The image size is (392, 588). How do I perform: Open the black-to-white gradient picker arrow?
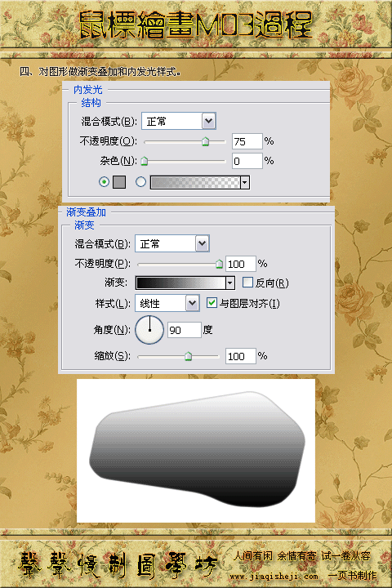point(230,283)
